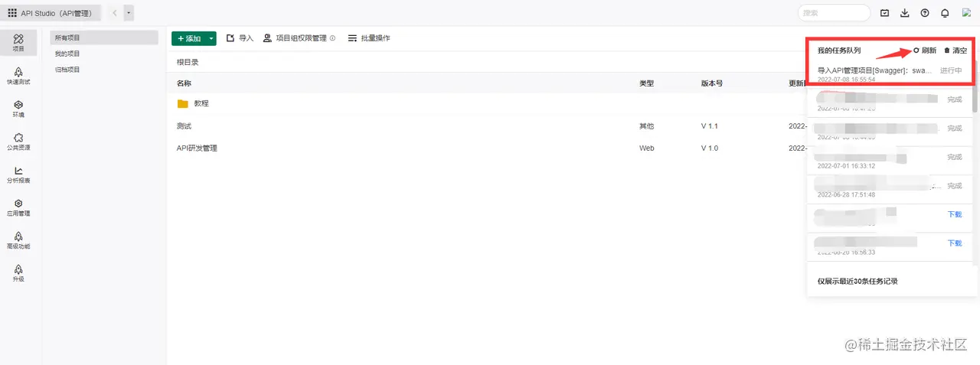This screenshot has width=980, height=365.
Task: Click version V 1.0 cell
Action: [x=710, y=148]
